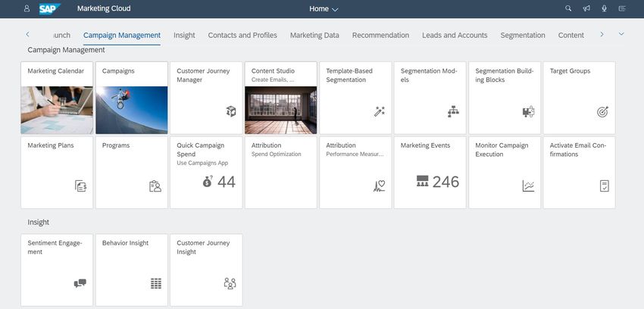Viewport: 644px width, 309px height.
Task: Click Customer Journey Insight people icon
Action: (x=230, y=283)
